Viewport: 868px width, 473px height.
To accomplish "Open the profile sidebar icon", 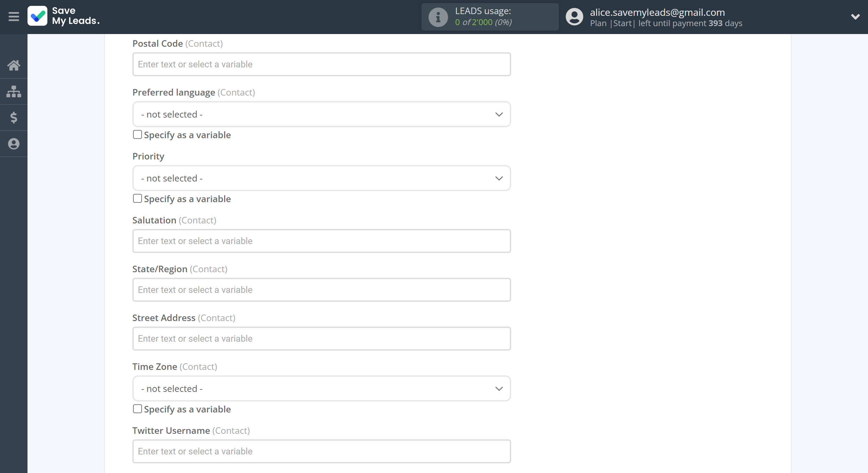I will 14,144.
